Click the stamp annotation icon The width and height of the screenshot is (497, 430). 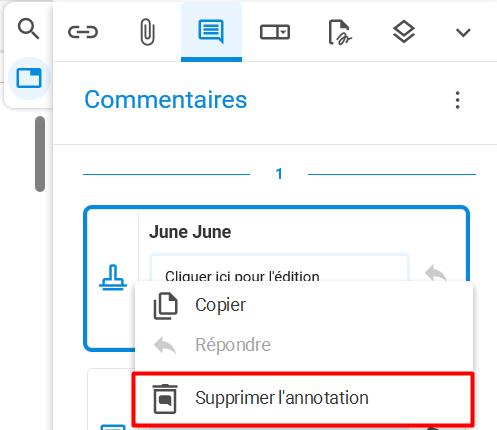[x=113, y=277]
